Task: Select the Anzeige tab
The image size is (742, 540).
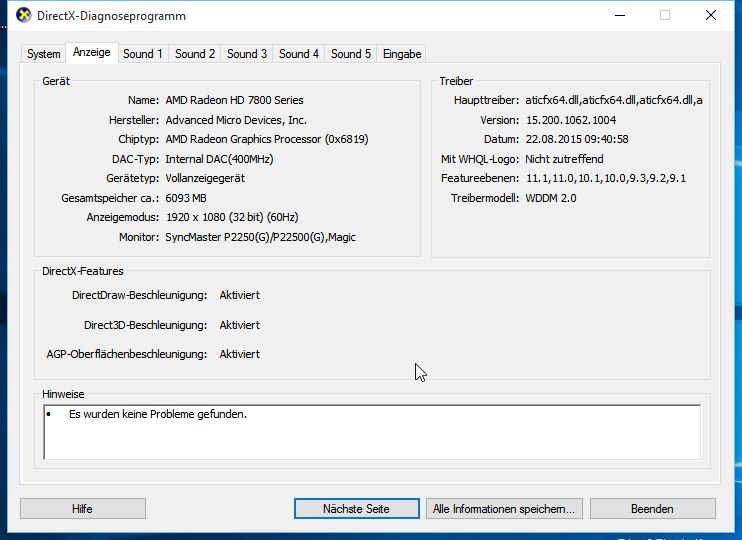Action: [91, 52]
